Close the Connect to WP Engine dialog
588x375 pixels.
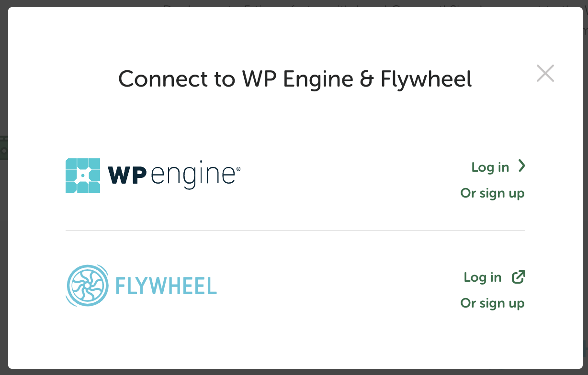click(x=545, y=73)
